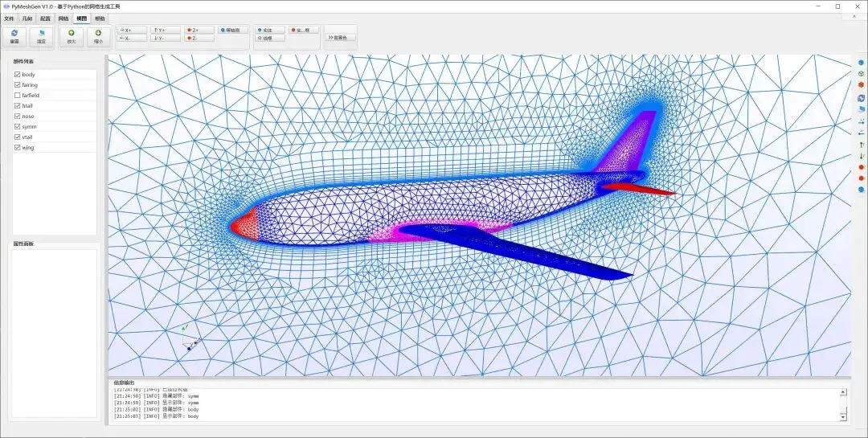Click the fit view (适应) button
This screenshot has height=438, width=868.
[41, 37]
